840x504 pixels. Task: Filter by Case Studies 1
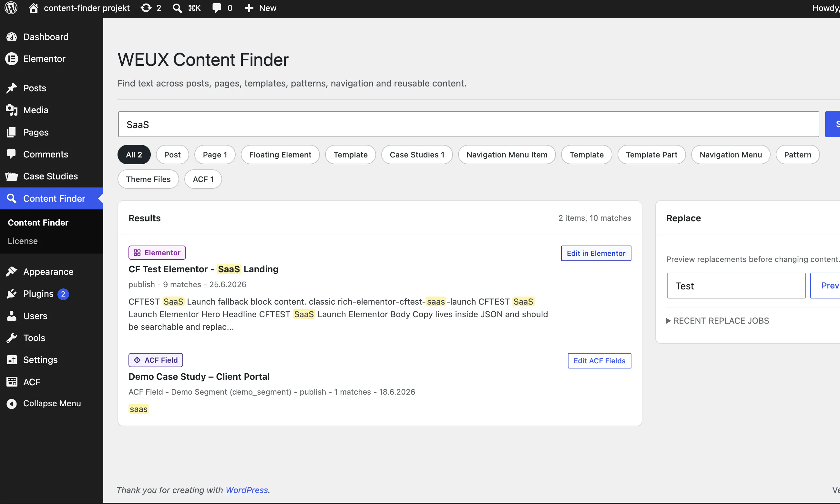tap(417, 155)
